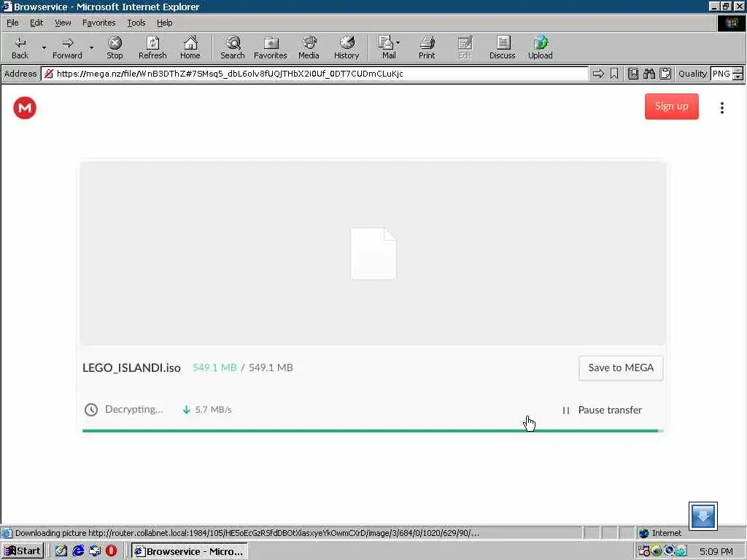Click the red MEGA logo

(25, 108)
